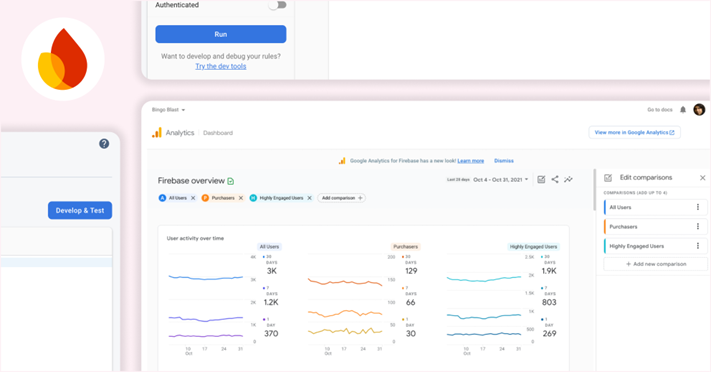Screen dimensions: 711x372
Task: Remove the Purchasers comparison chip
Action: tap(241, 198)
